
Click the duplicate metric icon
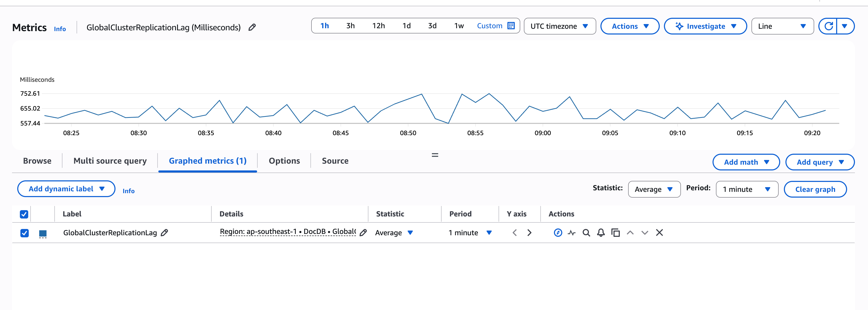tap(615, 233)
